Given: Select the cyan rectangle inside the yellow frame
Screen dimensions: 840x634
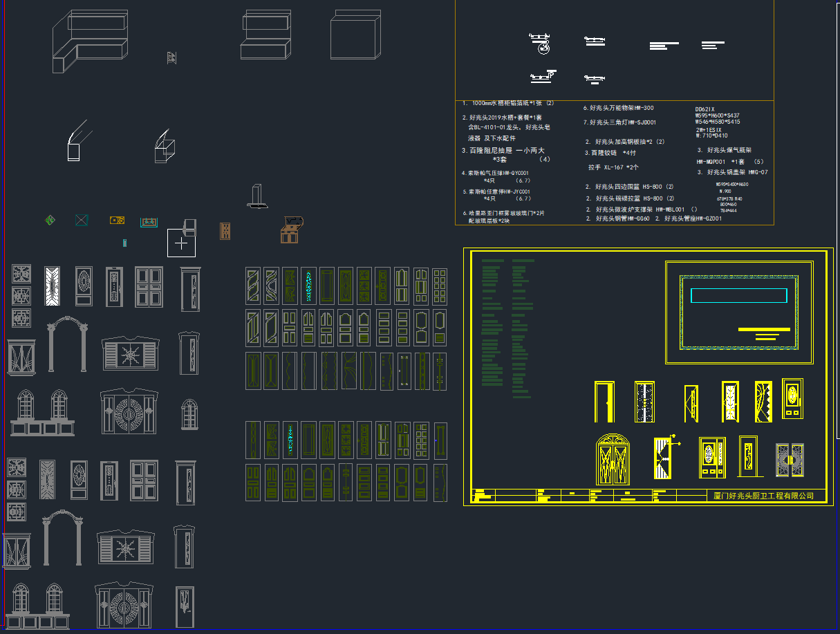Looking at the screenshot, I should pos(738,295).
